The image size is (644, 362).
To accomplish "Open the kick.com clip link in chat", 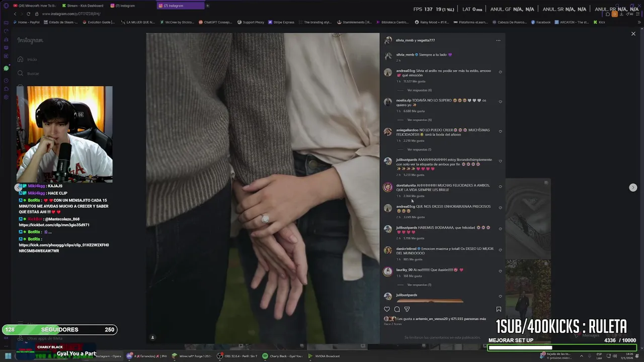I will (64, 248).
